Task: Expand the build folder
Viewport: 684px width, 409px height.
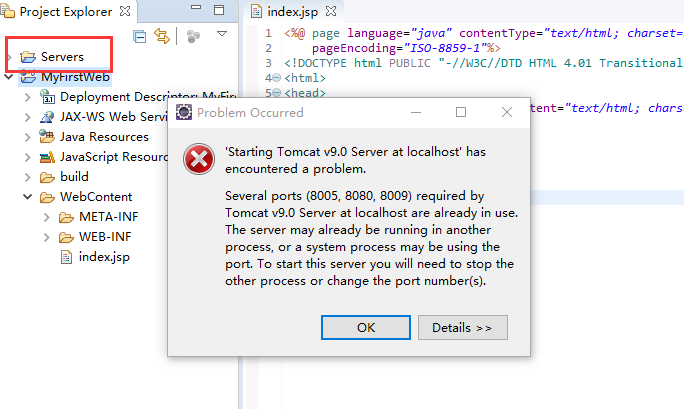Action: point(27,177)
